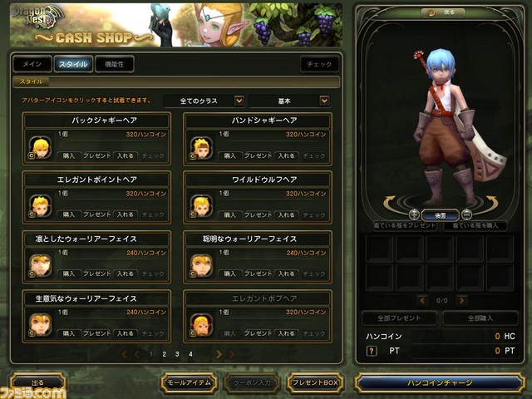This screenshot has height=399, width=532.
Task: Preview the 凛としたウォーリアーフェイス face icon
Action: pyautogui.click(x=40, y=265)
